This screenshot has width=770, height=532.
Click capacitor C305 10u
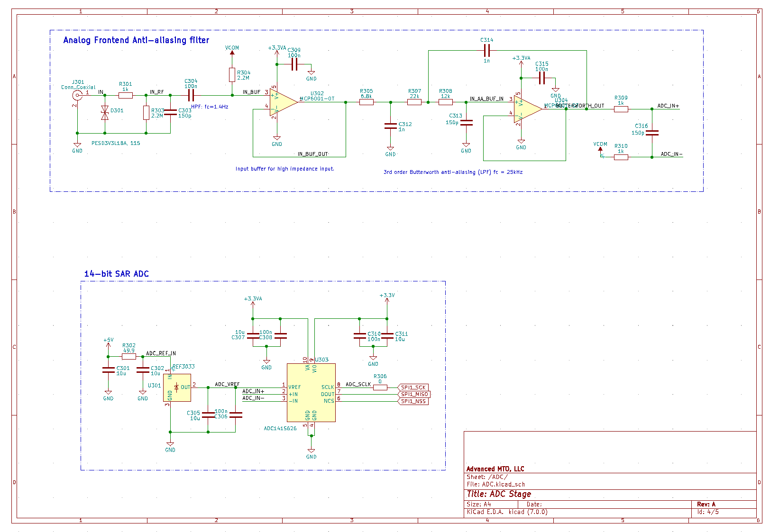208,415
